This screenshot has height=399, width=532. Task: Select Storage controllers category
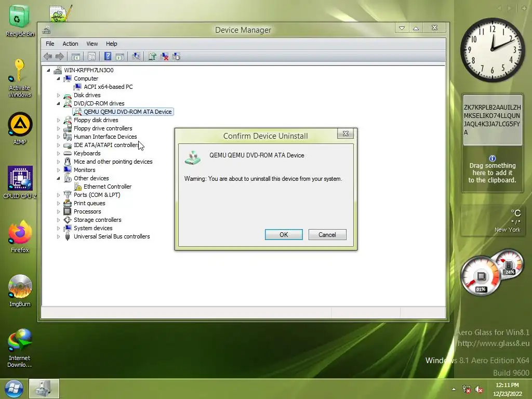point(97,220)
